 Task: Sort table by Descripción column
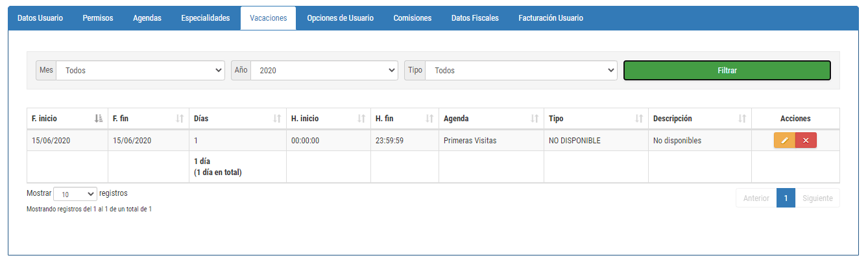(x=700, y=119)
